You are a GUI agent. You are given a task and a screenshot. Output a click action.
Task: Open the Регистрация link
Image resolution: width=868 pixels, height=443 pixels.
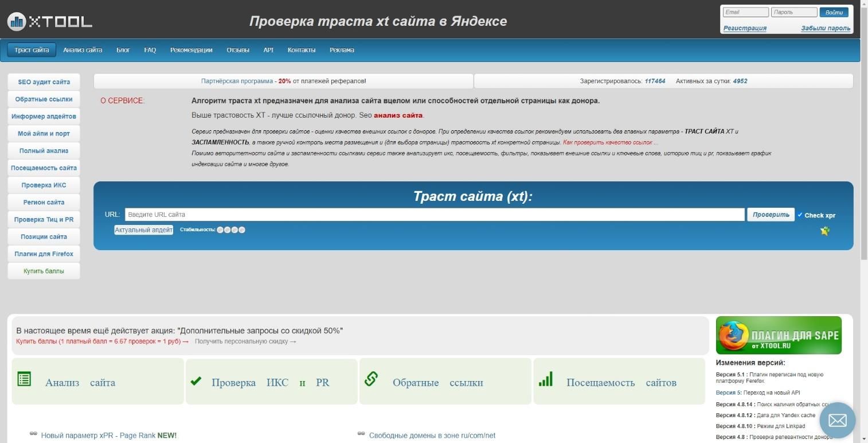point(745,28)
